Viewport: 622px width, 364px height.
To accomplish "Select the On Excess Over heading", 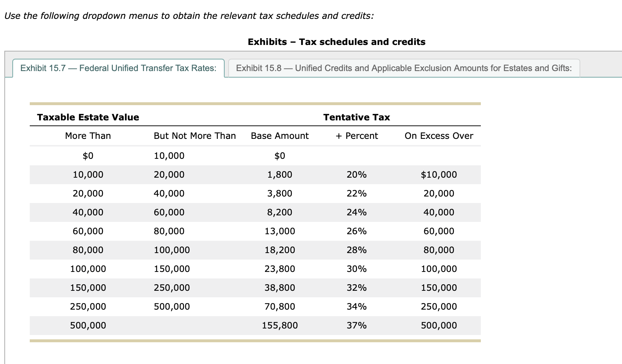I will point(439,136).
